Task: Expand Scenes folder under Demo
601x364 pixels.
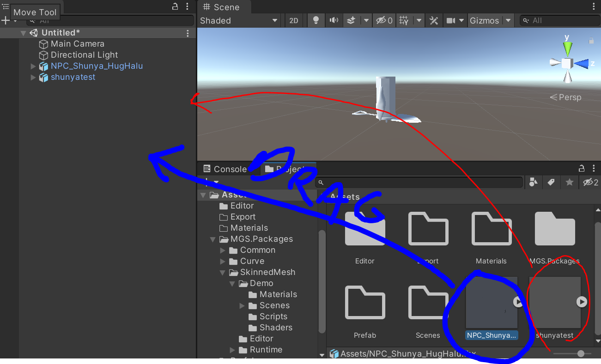Action: coord(242,306)
